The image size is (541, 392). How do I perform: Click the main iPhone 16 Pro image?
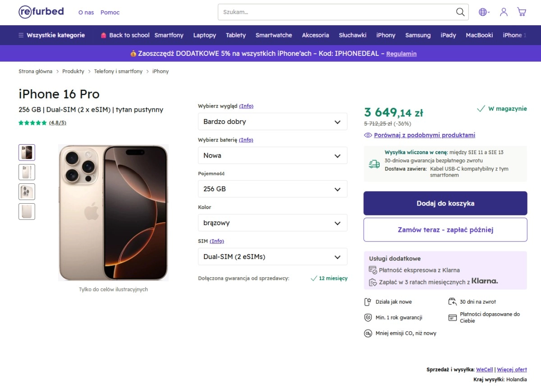pos(113,213)
